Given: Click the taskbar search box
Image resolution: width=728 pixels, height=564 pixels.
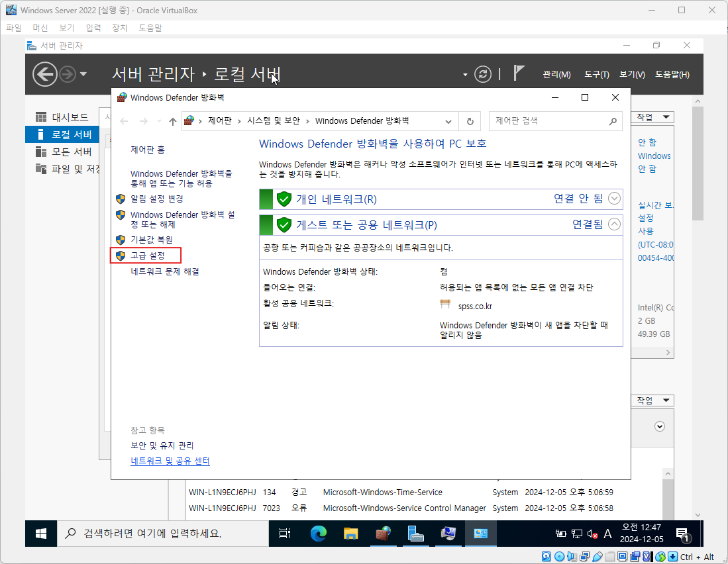Looking at the screenshot, I should click(x=163, y=534).
